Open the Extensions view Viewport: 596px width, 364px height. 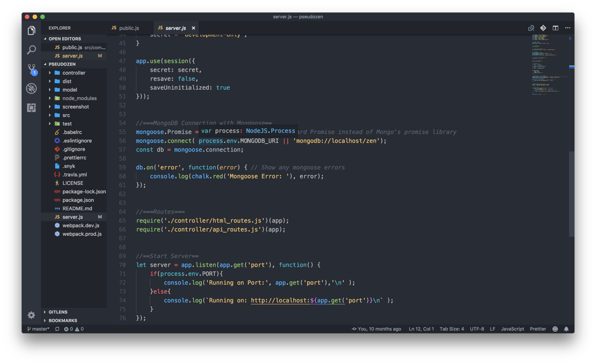pos(31,108)
